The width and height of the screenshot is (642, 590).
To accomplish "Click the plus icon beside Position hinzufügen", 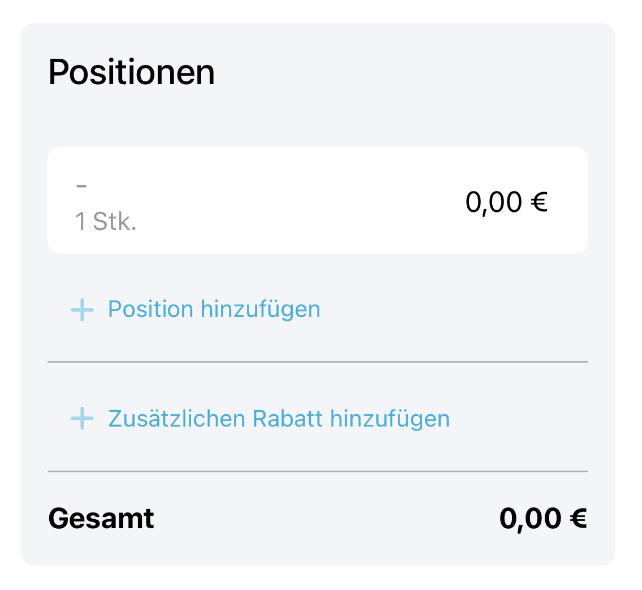I will (x=82, y=310).
